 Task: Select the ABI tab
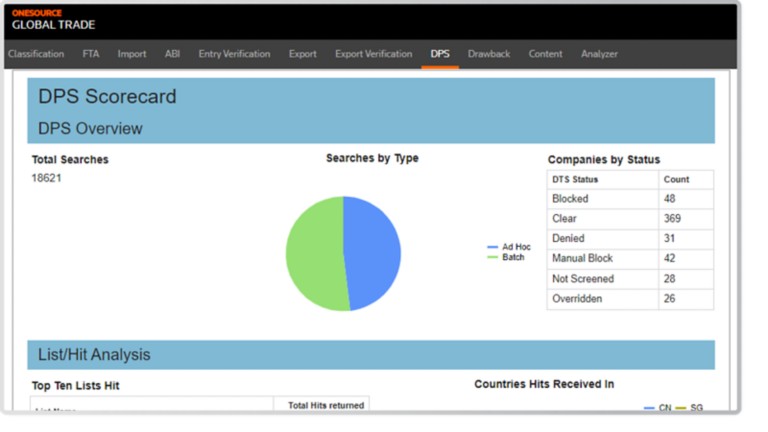[x=172, y=54]
